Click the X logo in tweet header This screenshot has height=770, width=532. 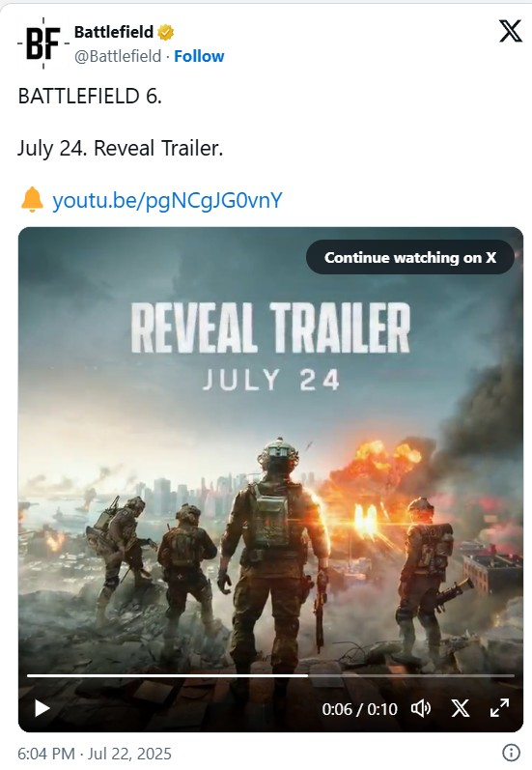tap(511, 32)
